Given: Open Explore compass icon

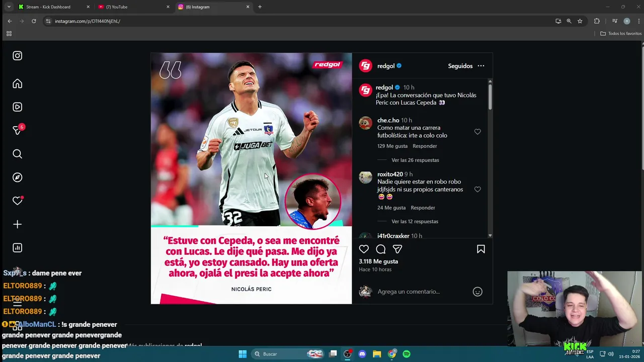Looking at the screenshot, I should click(x=18, y=177).
